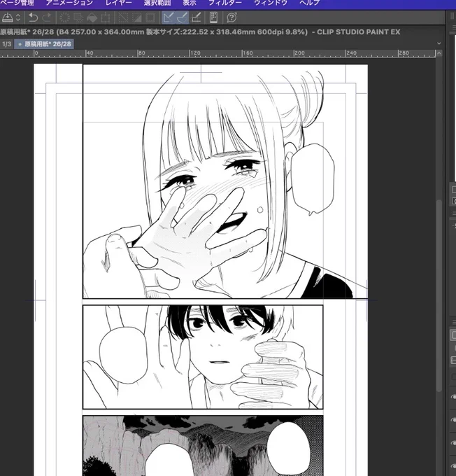
Task: Expand the canvas tab list chevron
Action: [439, 43]
